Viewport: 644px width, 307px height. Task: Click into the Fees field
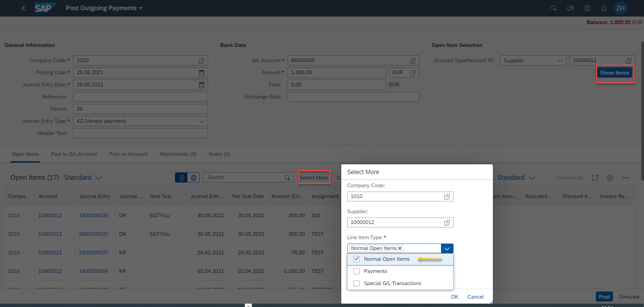[x=336, y=85]
